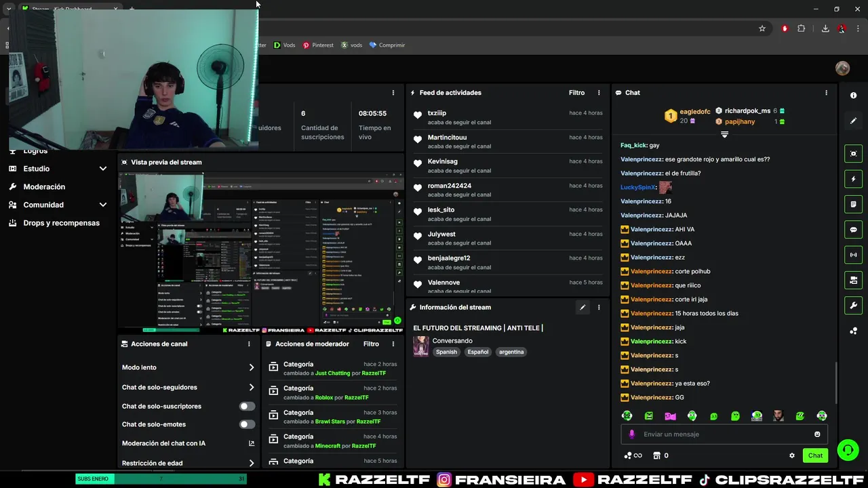Click the notes document icon in right sidebar
The width and height of the screenshot is (868, 488).
point(853,204)
